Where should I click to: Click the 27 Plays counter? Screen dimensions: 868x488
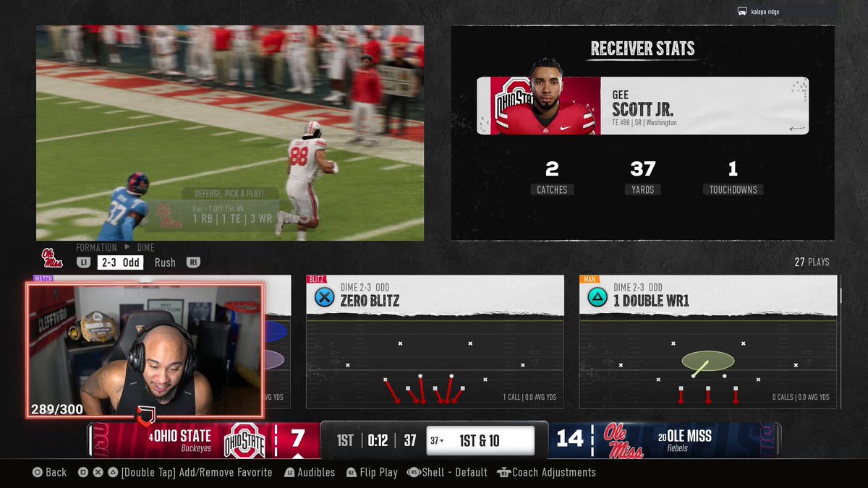pos(812,262)
